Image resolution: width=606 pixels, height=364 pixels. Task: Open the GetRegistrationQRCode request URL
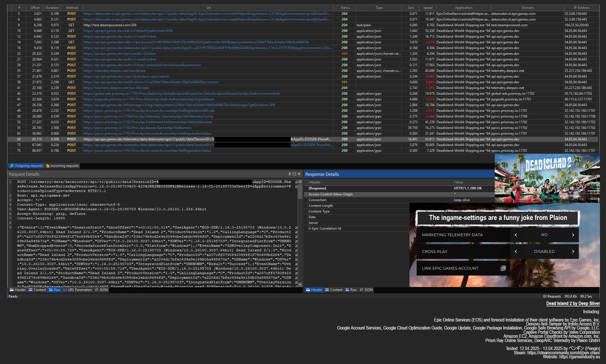149,111
